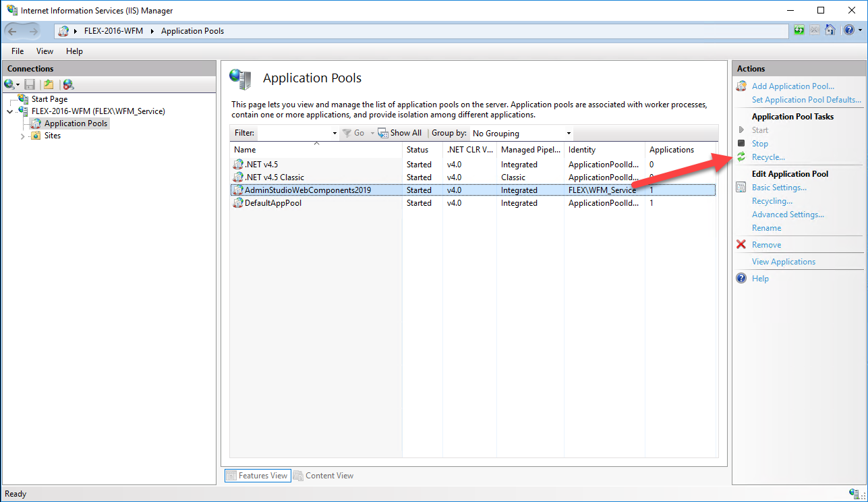868x502 pixels.
Task: Click the Basic Settings page icon
Action: [x=741, y=187]
